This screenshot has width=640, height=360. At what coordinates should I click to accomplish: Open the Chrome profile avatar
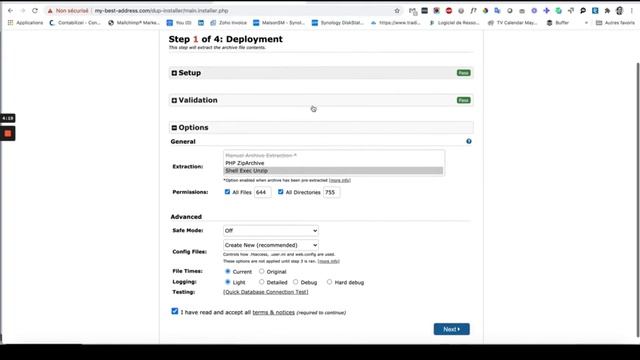620,11
